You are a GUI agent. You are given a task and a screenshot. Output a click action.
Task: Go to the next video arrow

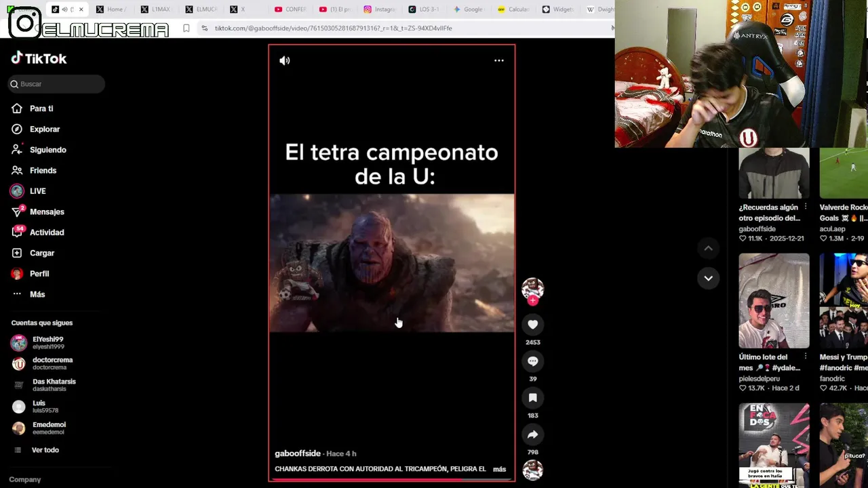708,278
